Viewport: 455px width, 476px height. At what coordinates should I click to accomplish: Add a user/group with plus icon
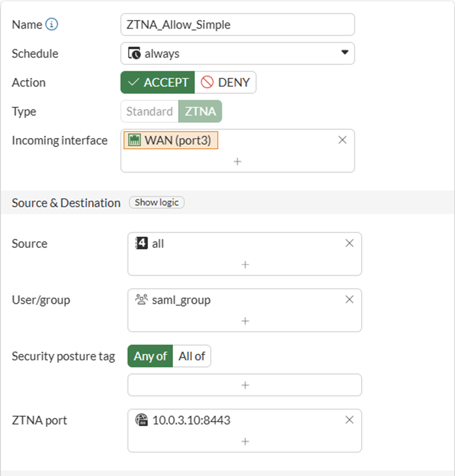coord(244,320)
